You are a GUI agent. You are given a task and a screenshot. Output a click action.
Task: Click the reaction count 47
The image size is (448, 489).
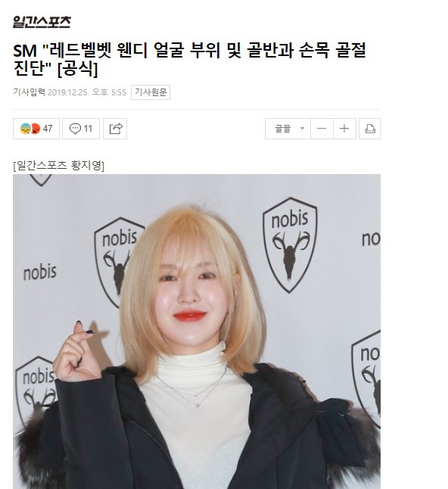[48, 129]
